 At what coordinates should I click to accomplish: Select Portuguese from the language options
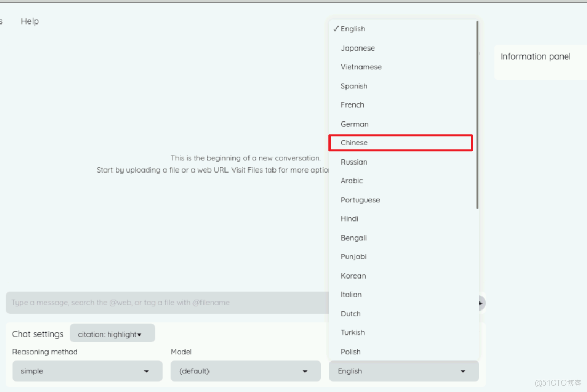point(360,200)
